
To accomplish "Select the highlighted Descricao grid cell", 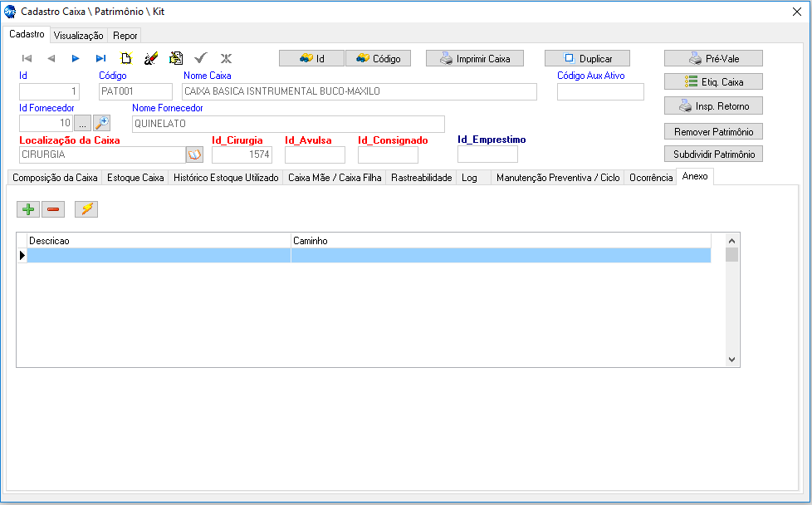I will (159, 256).
